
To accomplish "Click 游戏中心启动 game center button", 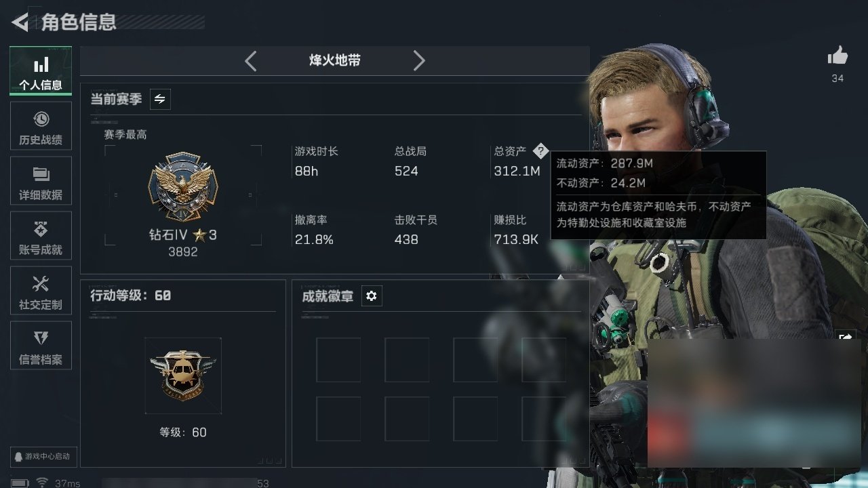I will point(44,456).
